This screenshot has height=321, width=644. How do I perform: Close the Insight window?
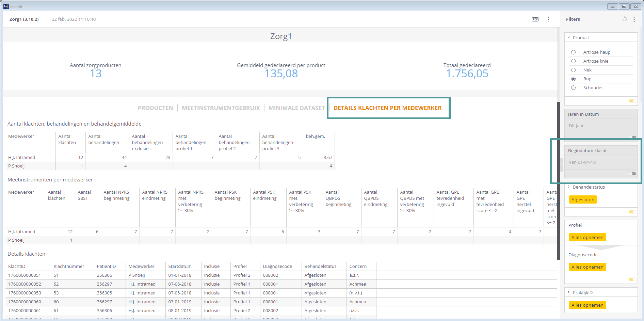635,6
